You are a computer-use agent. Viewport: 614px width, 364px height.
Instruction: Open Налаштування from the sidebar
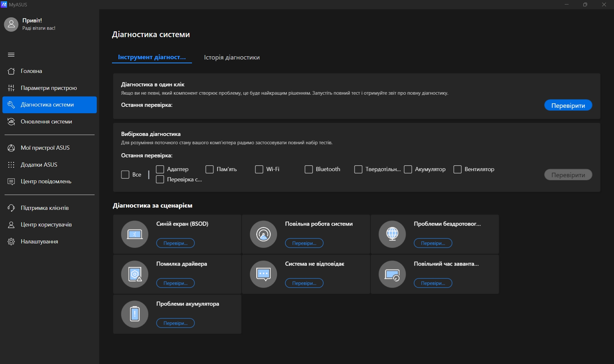click(x=39, y=241)
